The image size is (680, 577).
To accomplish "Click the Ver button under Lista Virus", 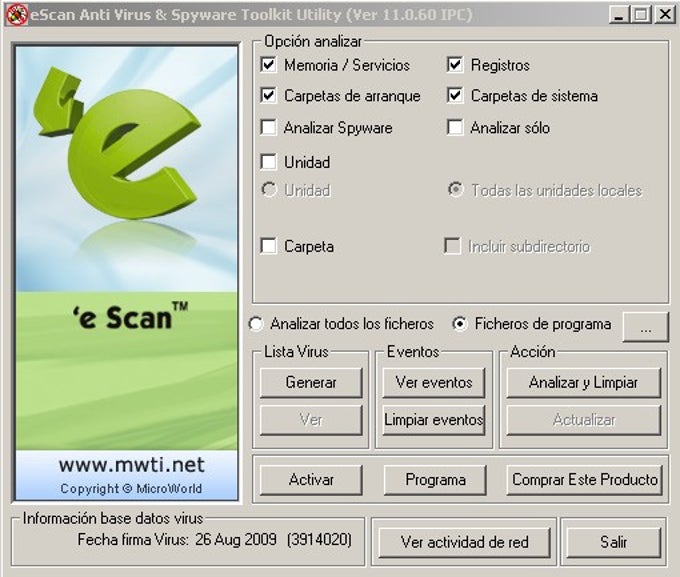I will pos(311,420).
